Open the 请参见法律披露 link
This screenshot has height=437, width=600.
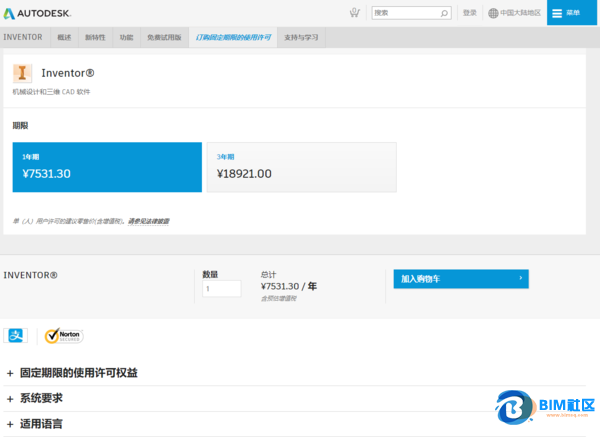coord(148,221)
